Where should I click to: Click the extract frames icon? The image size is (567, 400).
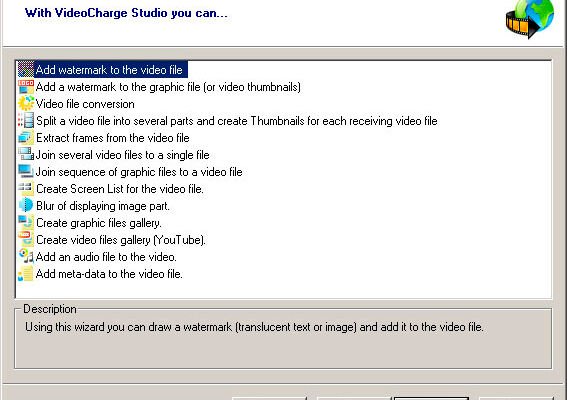coord(26,138)
